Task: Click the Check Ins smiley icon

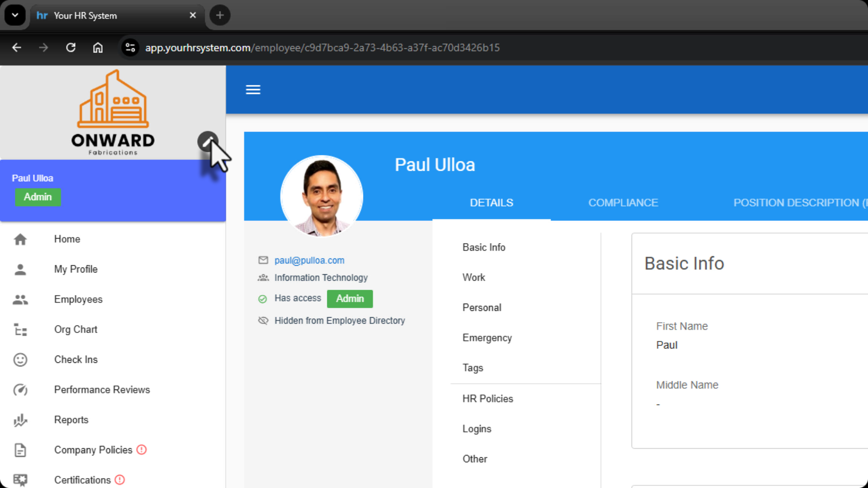Action: (20, 360)
